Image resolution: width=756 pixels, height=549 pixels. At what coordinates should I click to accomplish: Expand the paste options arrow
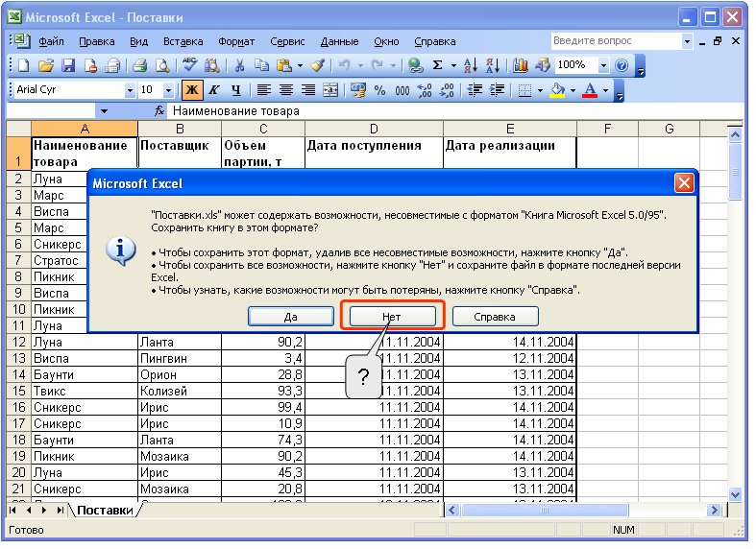click(300, 65)
